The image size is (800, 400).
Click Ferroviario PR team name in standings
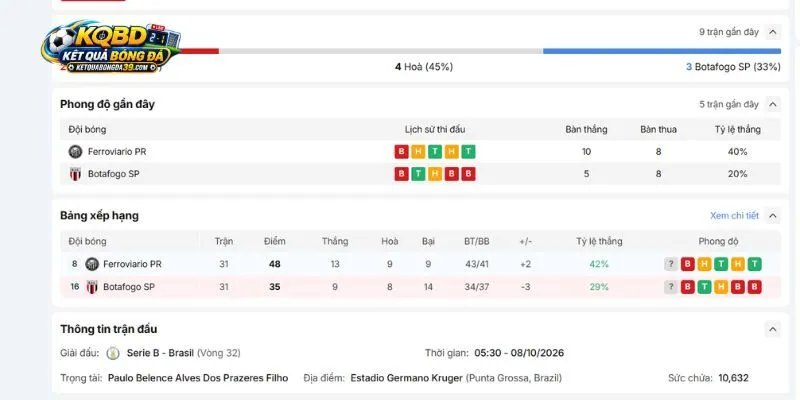(x=132, y=264)
